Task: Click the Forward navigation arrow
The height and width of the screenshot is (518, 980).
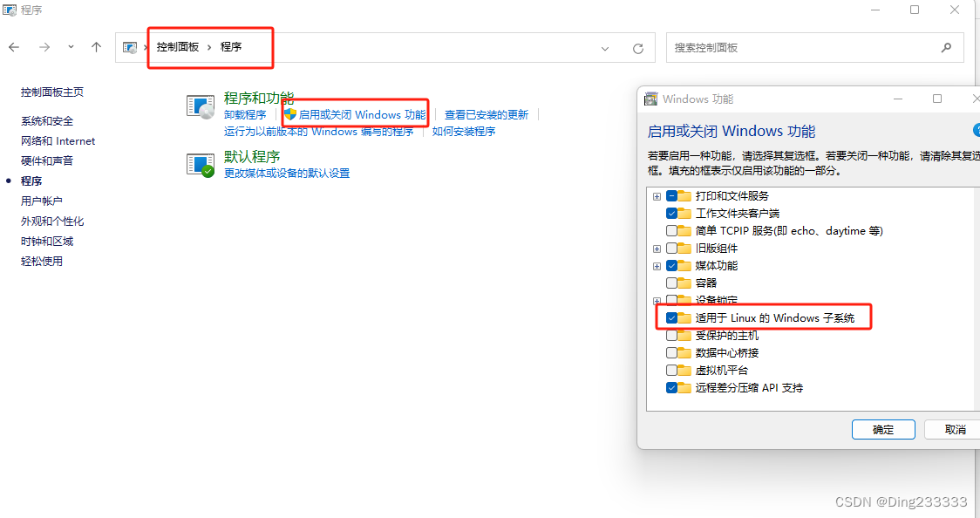Action: pyautogui.click(x=44, y=47)
